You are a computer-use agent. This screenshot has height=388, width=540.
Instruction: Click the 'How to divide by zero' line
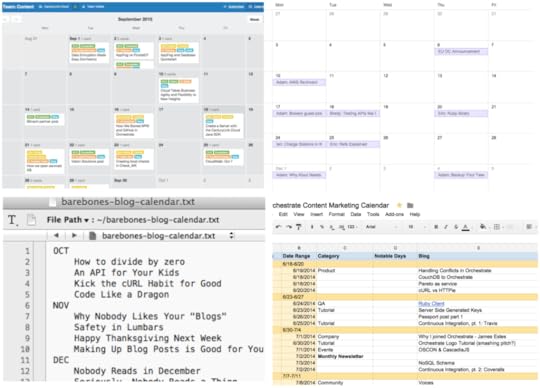129,262
